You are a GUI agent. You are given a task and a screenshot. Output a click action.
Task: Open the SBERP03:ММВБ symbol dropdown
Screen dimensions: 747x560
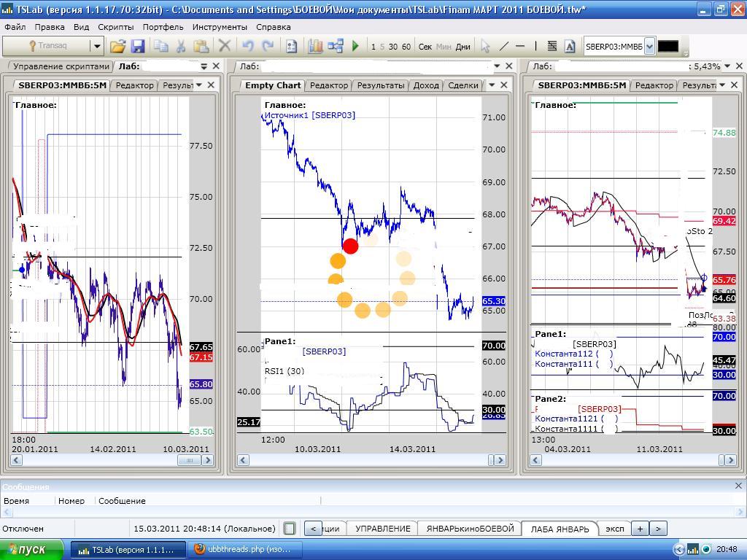pos(649,46)
